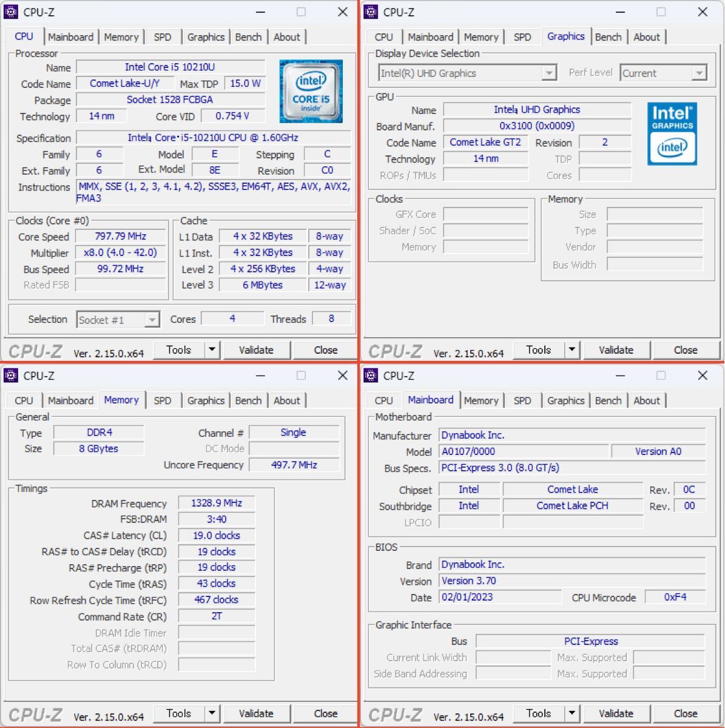Expand the Tools arrow in the Processor window

212,350
